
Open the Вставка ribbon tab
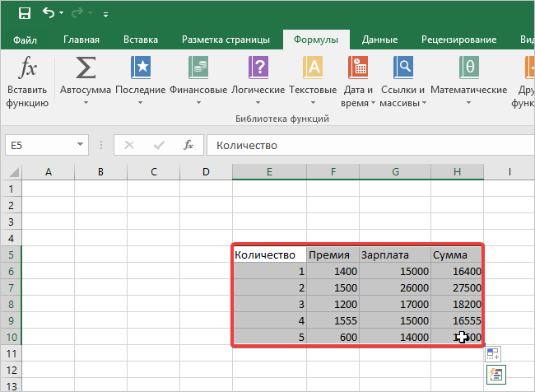[141, 40]
